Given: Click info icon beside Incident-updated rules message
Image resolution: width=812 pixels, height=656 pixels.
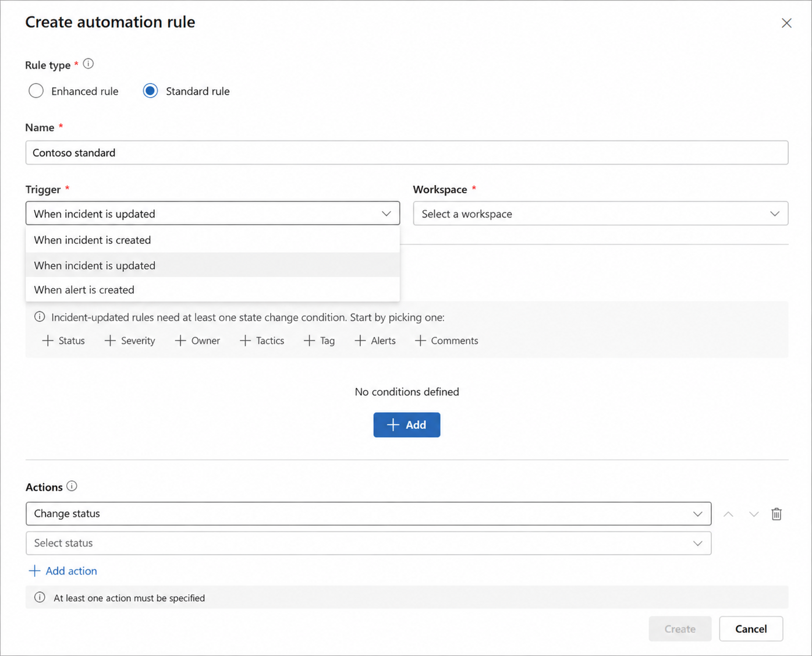Looking at the screenshot, I should (x=40, y=317).
